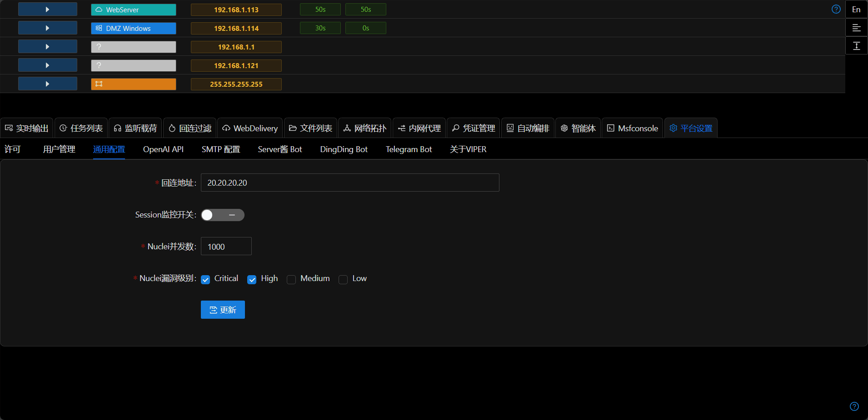Click the orange tag for 255.255.255.255
The height and width of the screenshot is (420, 868).
pyautogui.click(x=134, y=84)
